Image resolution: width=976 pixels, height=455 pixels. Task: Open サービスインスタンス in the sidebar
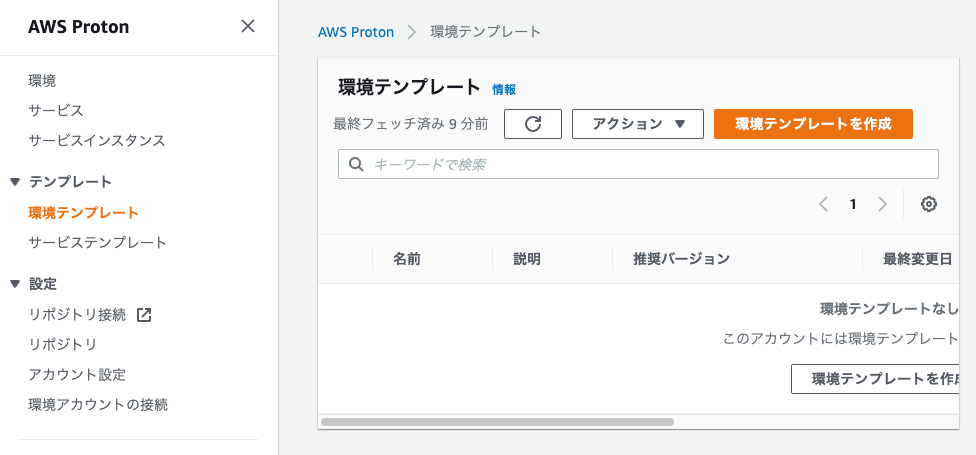[97, 141]
